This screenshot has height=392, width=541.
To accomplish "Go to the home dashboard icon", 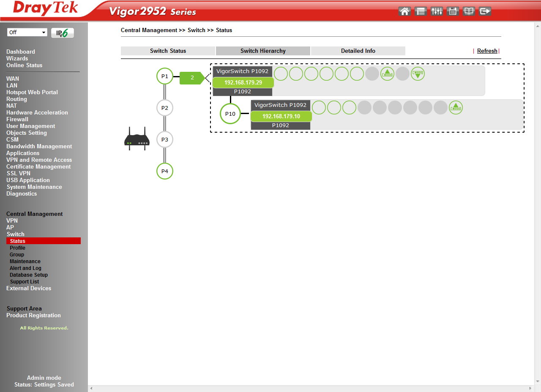I will (x=404, y=11).
